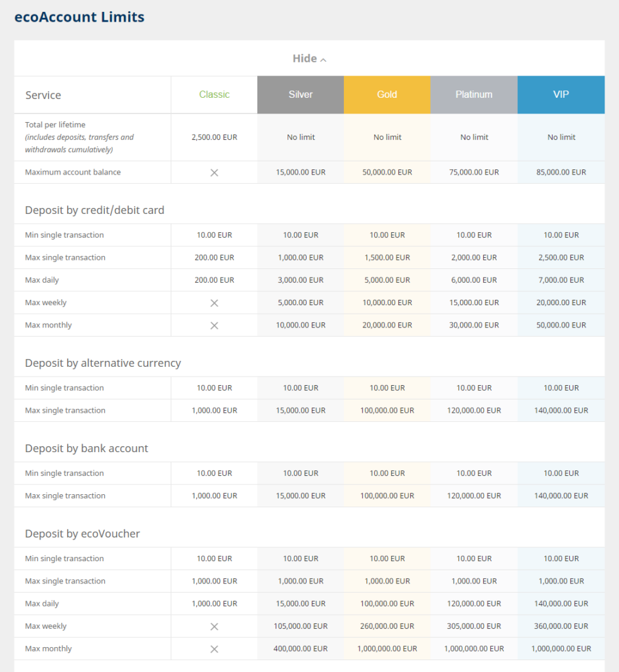Screen dimensions: 619x672
Task: Select the Silver column header
Action: point(301,94)
